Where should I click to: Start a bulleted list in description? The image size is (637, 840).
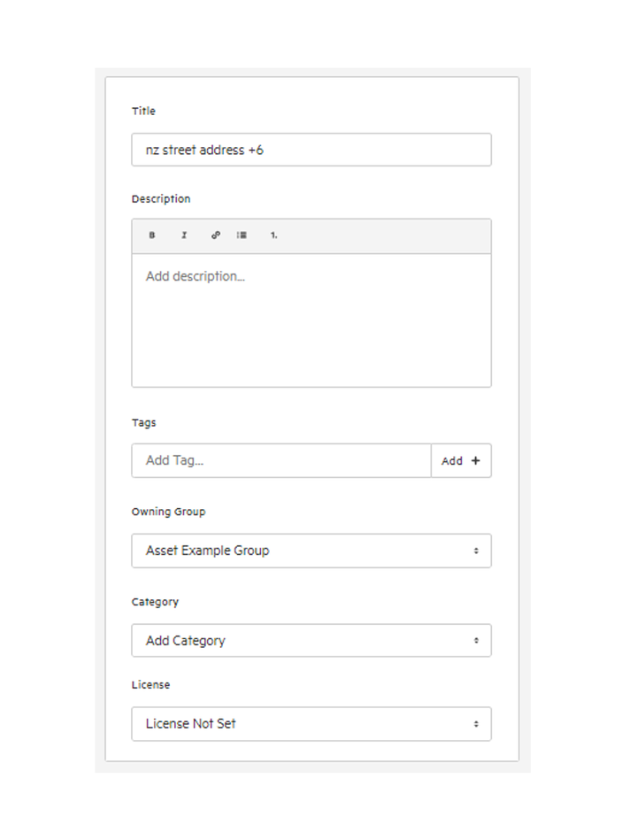coord(242,235)
